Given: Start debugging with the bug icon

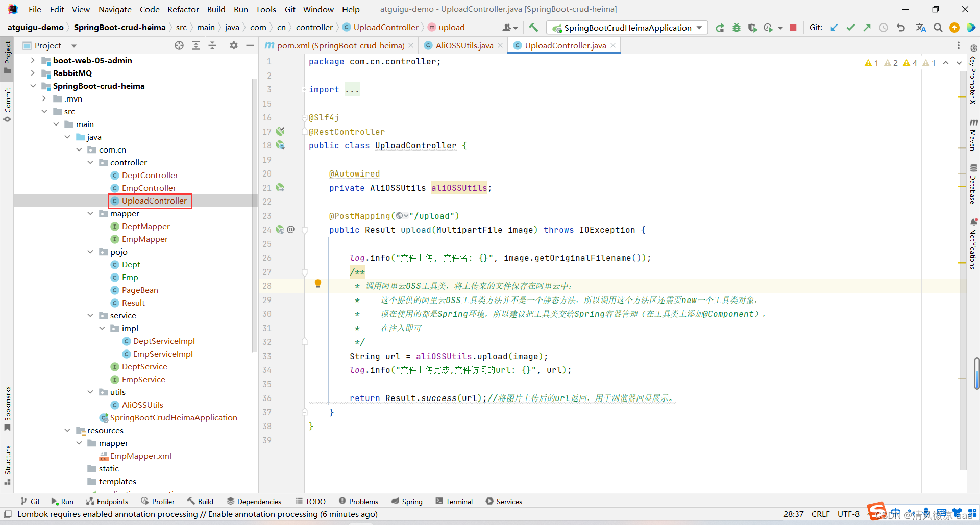Looking at the screenshot, I should pos(736,28).
